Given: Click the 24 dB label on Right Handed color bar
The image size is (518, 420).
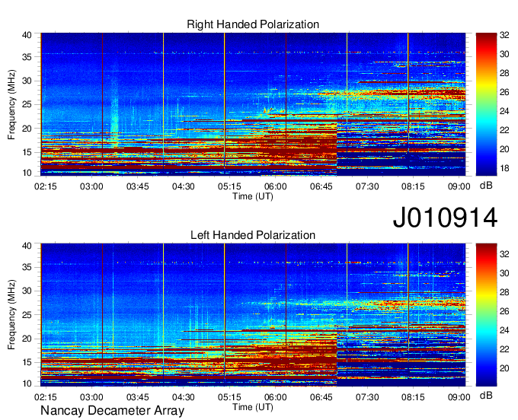Looking at the screenshot, I should click(x=504, y=111).
